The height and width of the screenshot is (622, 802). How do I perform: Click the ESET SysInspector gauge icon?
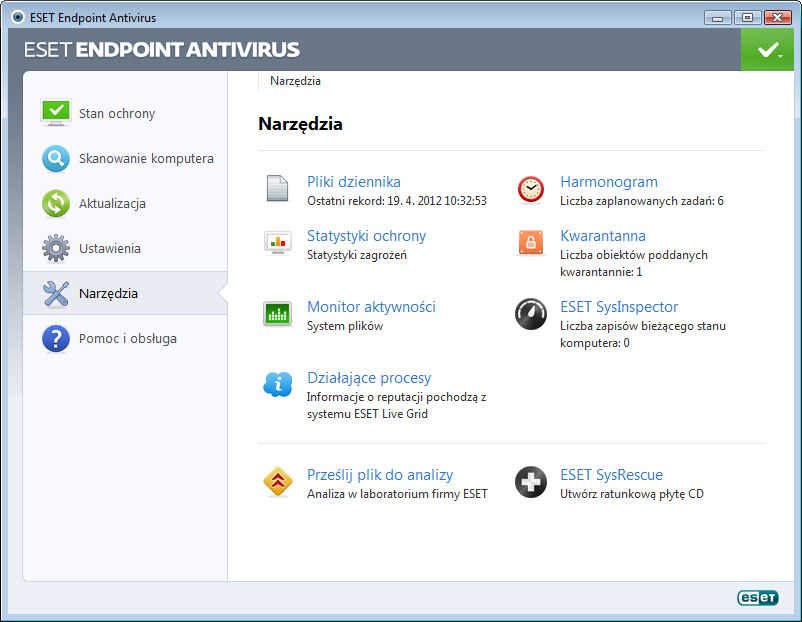pos(530,314)
